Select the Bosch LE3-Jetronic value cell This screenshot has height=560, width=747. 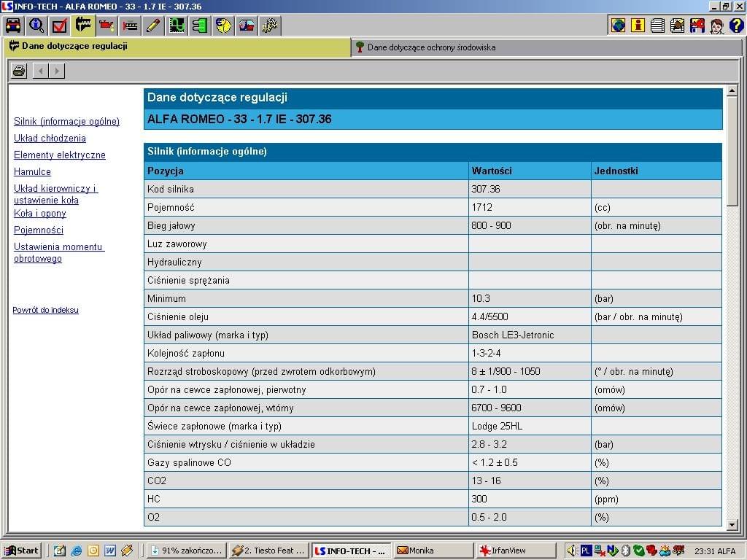pos(530,335)
